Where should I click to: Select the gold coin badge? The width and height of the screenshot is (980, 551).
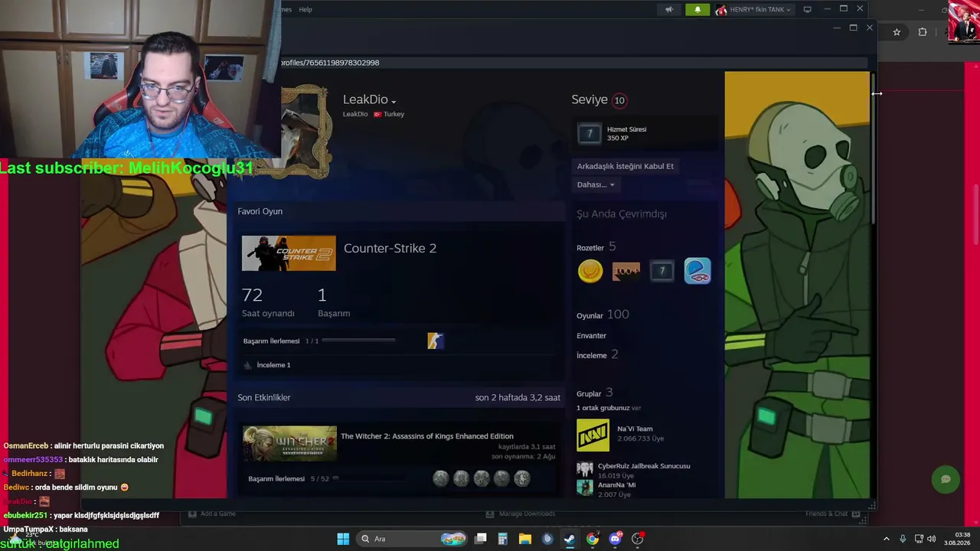tap(590, 271)
